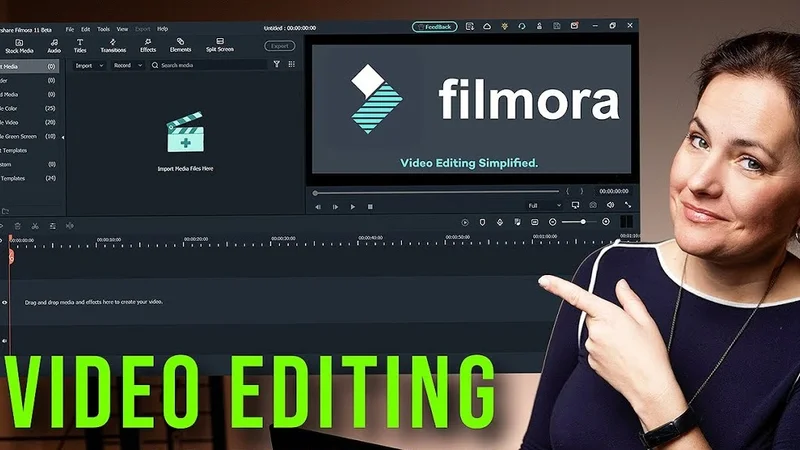Click the zoom-to-fit bars icon on timeline

(626, 221)
